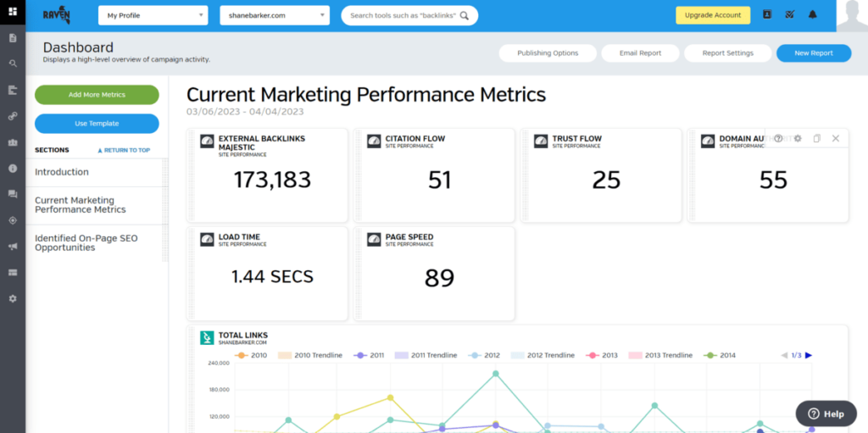Go to Current Marketing Performance Metrics section
868x433 pixels.
click(x=81, y=205)
